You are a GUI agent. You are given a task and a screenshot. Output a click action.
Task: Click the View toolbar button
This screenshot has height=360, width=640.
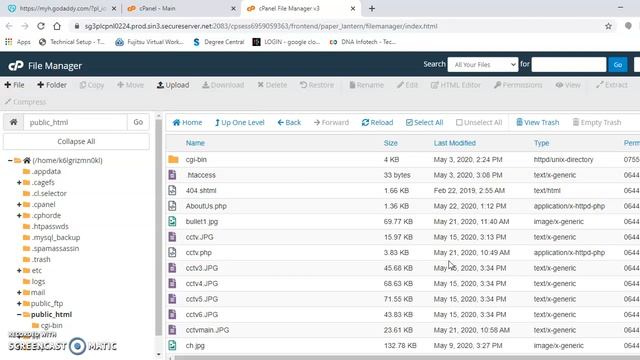coord(568,85)
